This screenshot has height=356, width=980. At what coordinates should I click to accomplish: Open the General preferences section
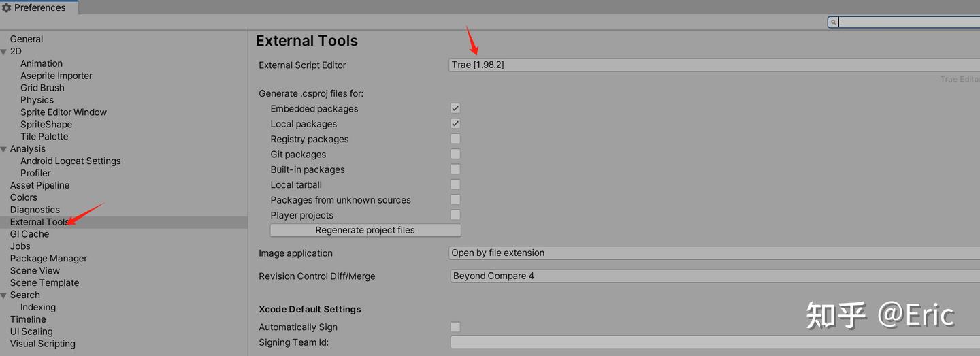pos(27,39)
